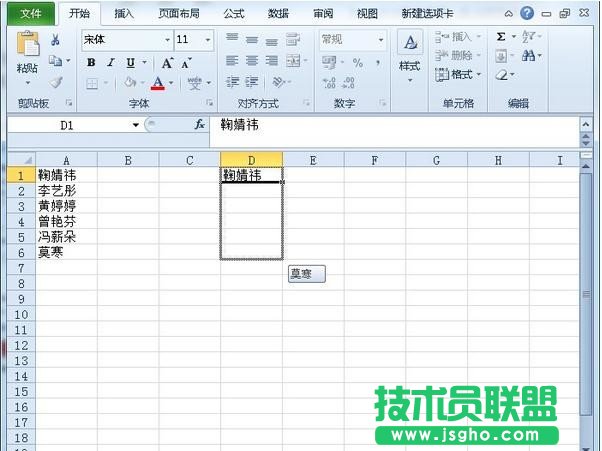The height and width of the screenshot is (451, 602).
Task: Click the Select All corner triangle
Action: (22, 159)
